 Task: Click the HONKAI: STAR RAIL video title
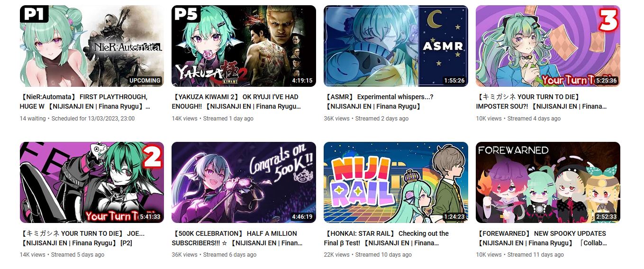pos(386,238)
